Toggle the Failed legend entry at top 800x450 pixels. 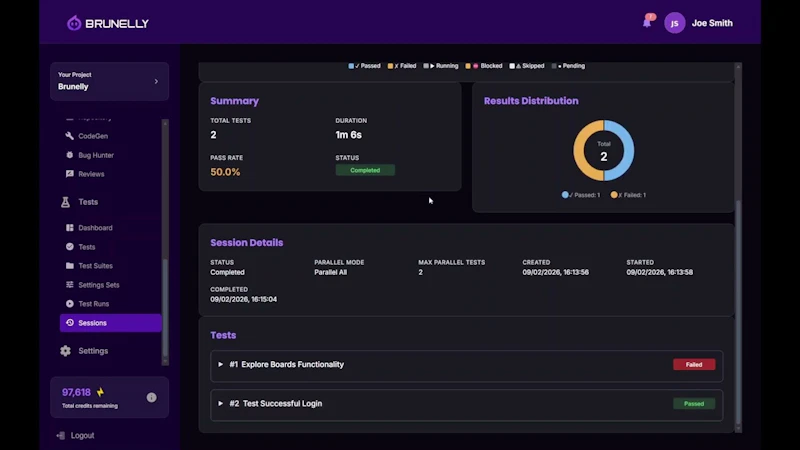pyautogui.click(x=402, y=66)
